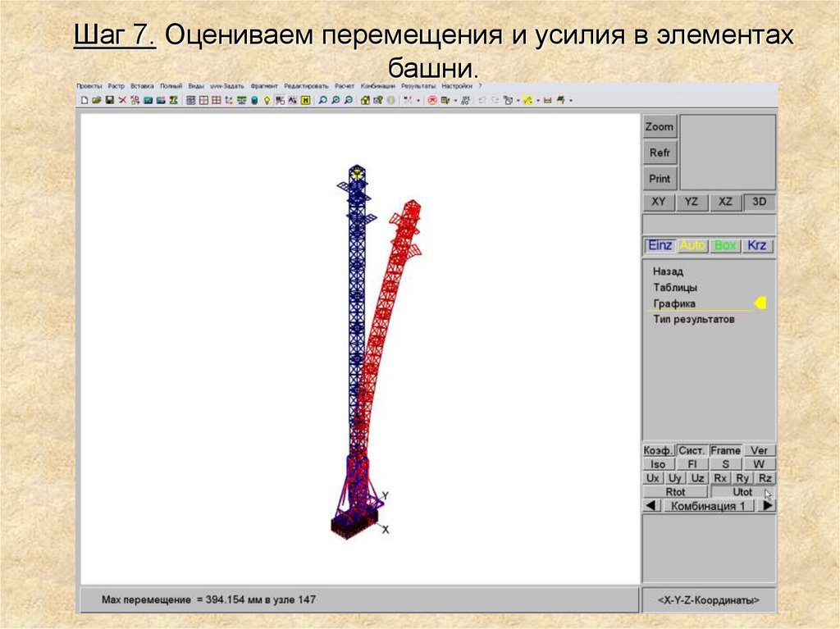Screen dimensions: 840x629
Task: Click the yellow light bulb toolbar icon
Action: point(267,100)
